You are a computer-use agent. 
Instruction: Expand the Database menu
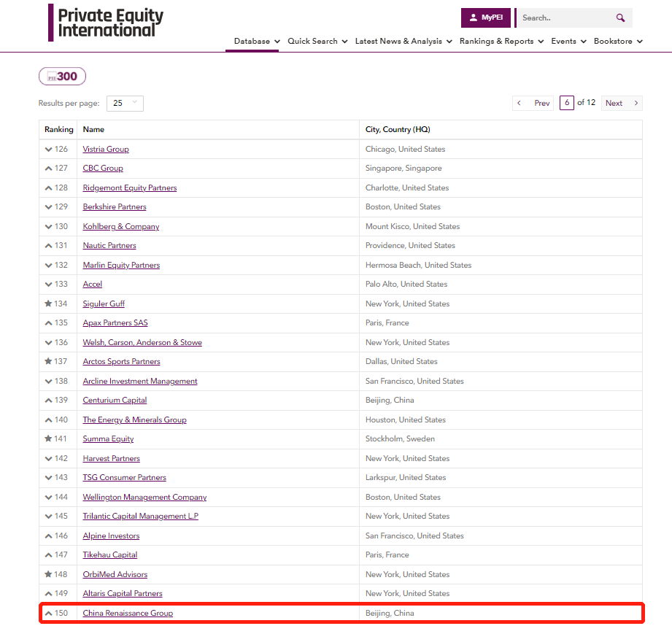pos(257,42)
